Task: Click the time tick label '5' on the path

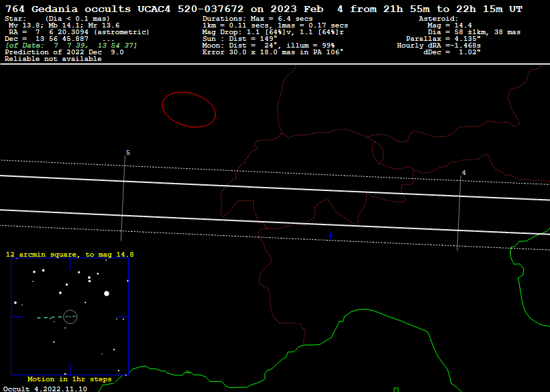Action: pos(128,153)
